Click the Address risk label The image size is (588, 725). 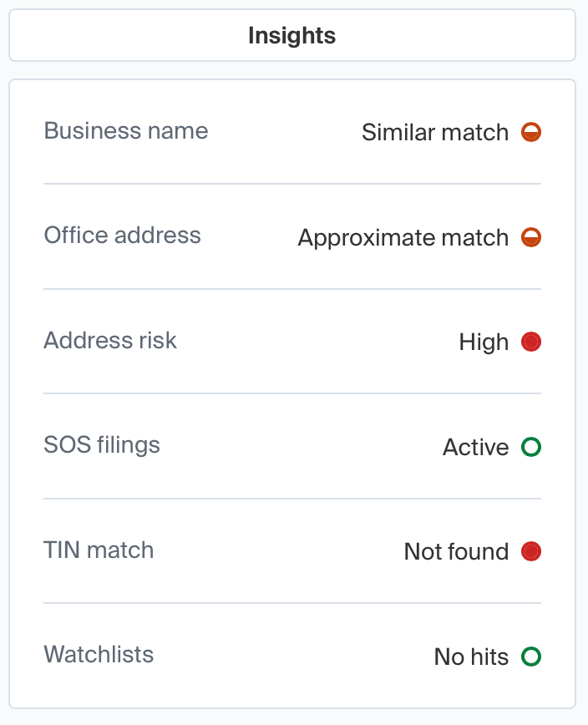[110, 341]
